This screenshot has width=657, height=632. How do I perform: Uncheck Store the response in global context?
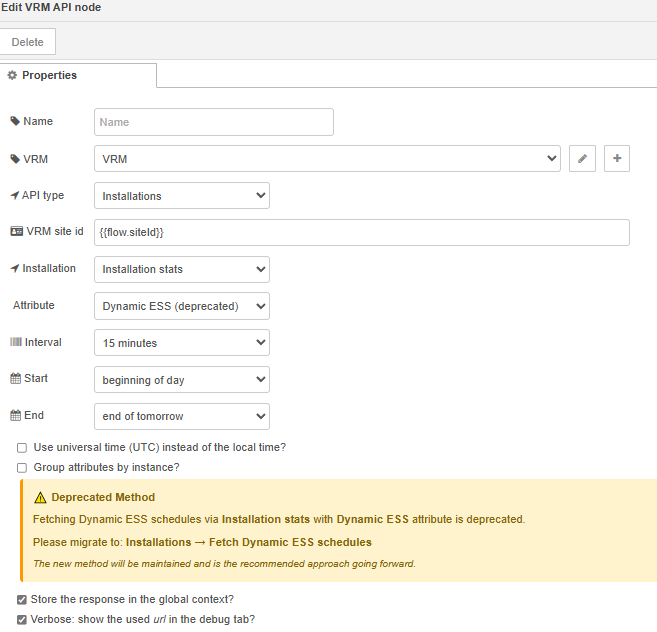tap(22, 600)
